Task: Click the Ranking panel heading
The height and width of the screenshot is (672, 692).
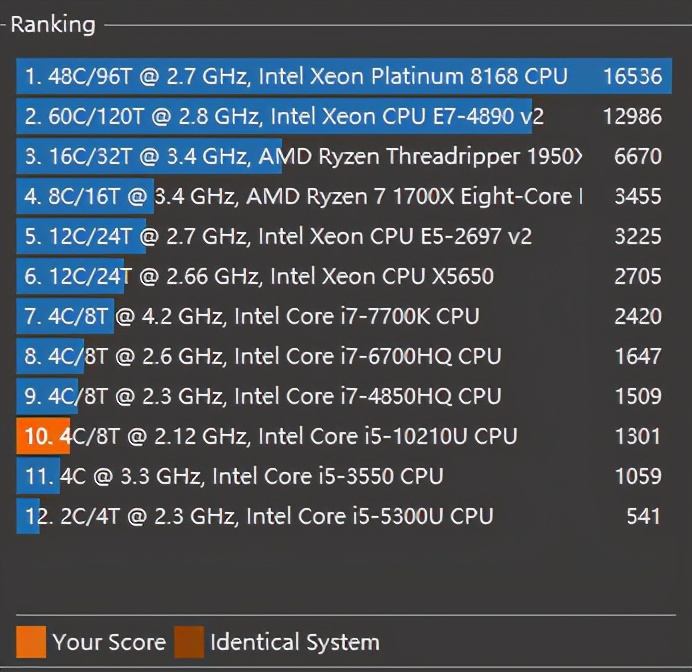Action: pos(53,24)
